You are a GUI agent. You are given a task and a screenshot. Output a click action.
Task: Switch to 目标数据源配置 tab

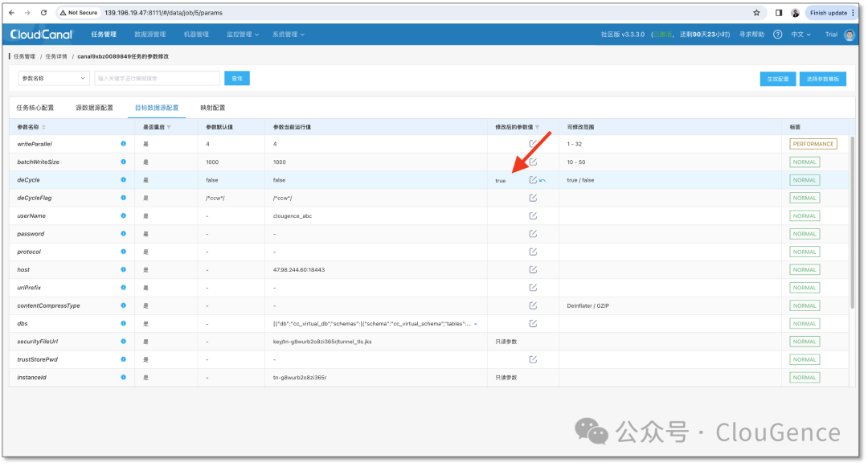(157, 108)
